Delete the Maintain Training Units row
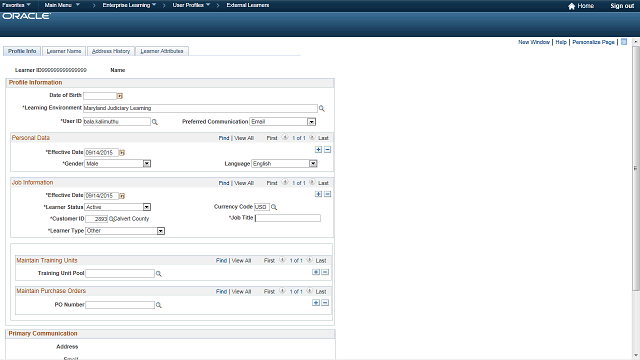 pos(325,272)
